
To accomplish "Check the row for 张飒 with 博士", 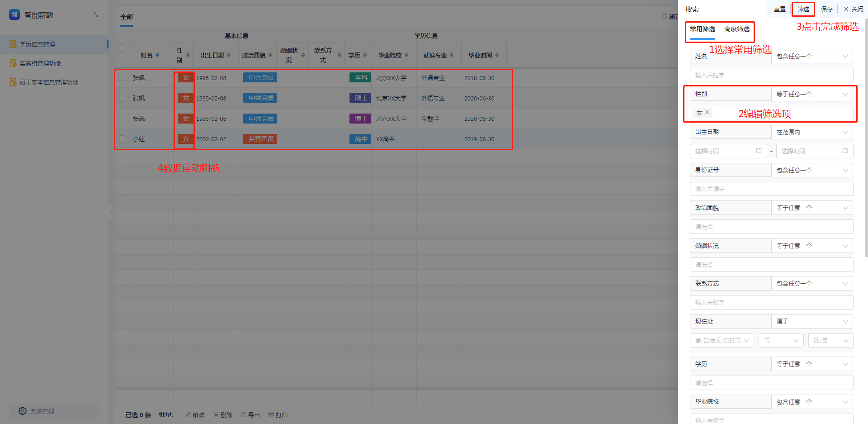I will [122, 118].
